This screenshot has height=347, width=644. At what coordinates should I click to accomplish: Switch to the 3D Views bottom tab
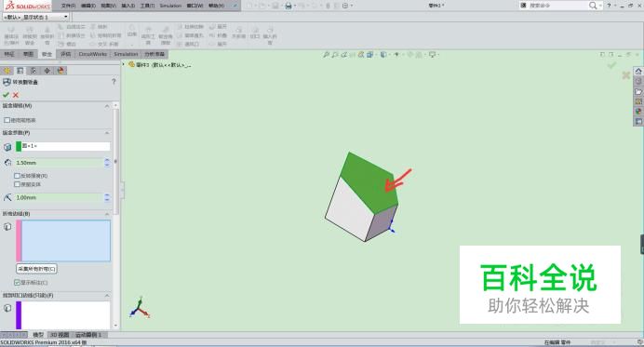pyautogui.click(x=60, y=335)
